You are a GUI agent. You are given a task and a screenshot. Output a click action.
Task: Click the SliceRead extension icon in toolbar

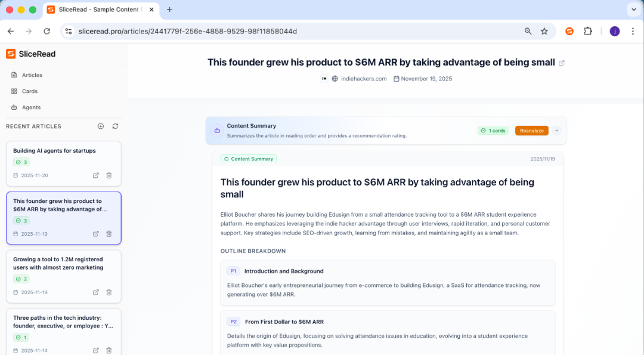569,31
